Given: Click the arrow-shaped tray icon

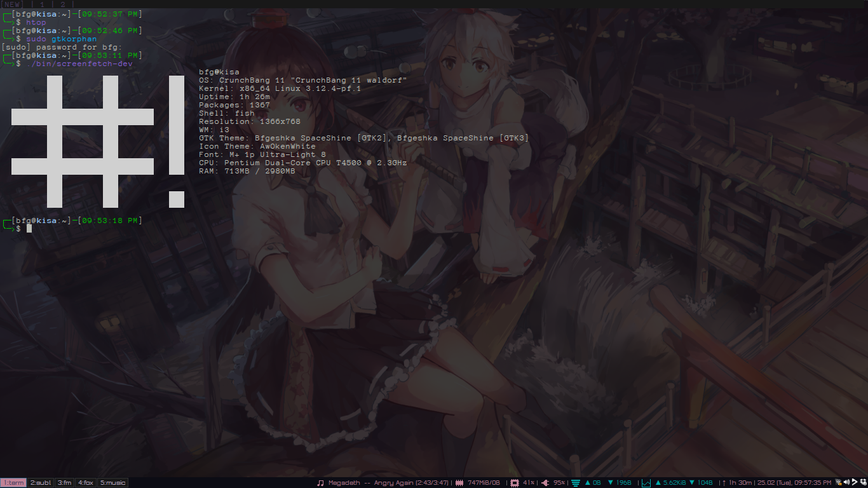Looking at the screenshot, I should point(855,483).
